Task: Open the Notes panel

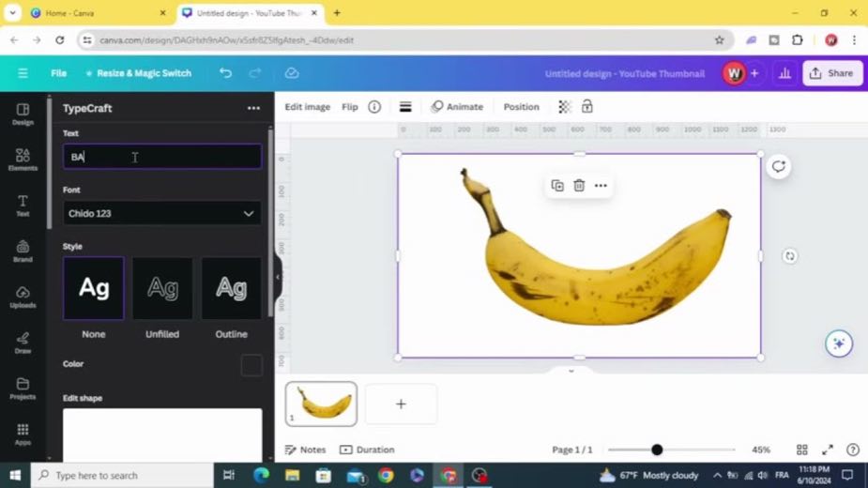Action: pyautogui.click(x=305, y=450)
